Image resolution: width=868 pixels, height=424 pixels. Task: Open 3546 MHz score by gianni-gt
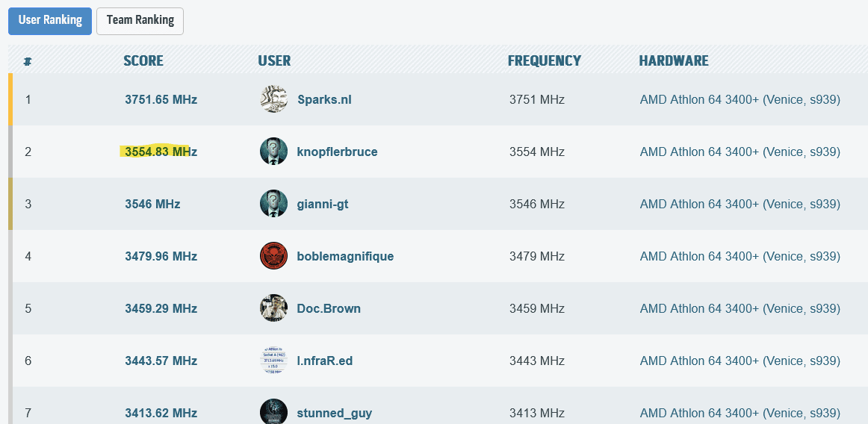pyautogui.click(x=153, y=204)
